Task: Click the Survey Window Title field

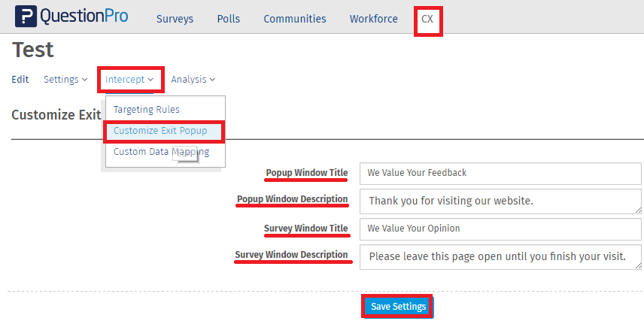Action: [500, 228]
